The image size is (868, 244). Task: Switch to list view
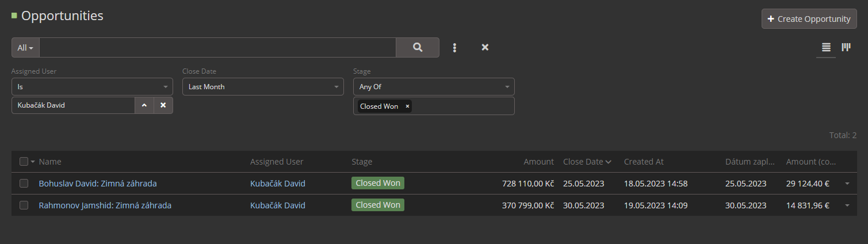pyautogui.click(x=826, y=48)
